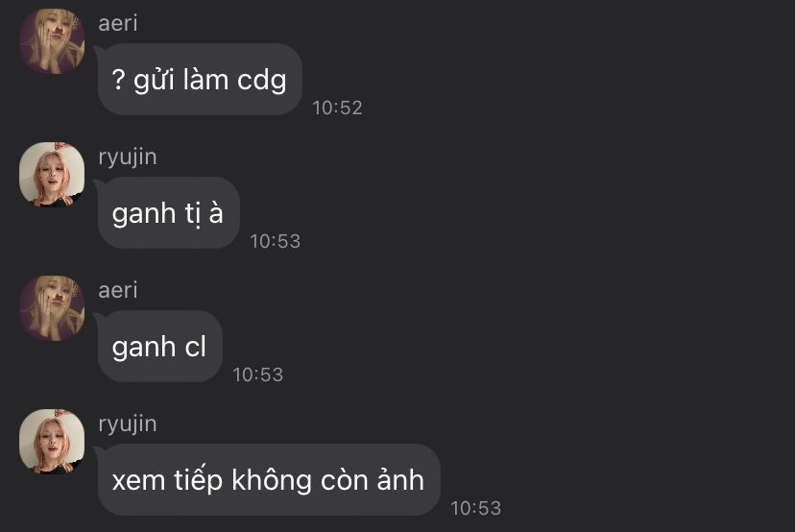The width and height of the screenshot is (795, 532).
Task: View ryujin's avatar beside "xem tiếp không còn ảnh"
Action: coord(52,441)
